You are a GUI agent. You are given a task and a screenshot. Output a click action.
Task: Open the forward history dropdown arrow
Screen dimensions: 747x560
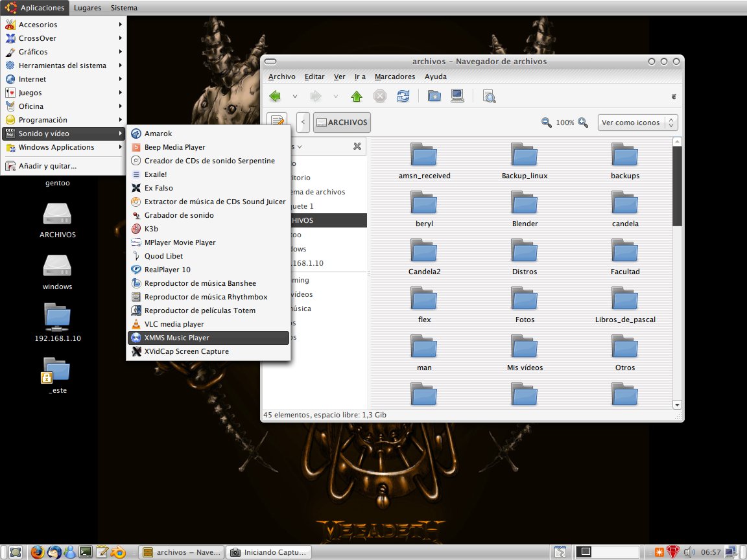pyautogui.click(x=335, y=96)
